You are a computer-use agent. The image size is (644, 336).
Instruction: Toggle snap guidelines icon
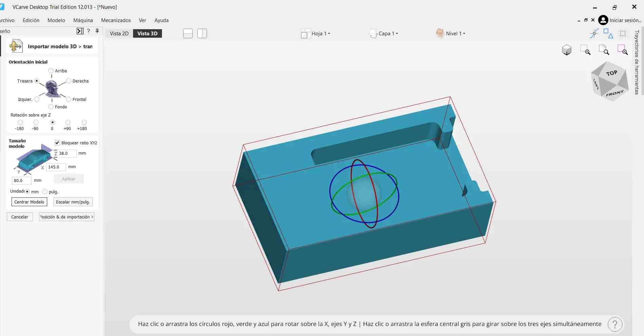pos(594,33)
